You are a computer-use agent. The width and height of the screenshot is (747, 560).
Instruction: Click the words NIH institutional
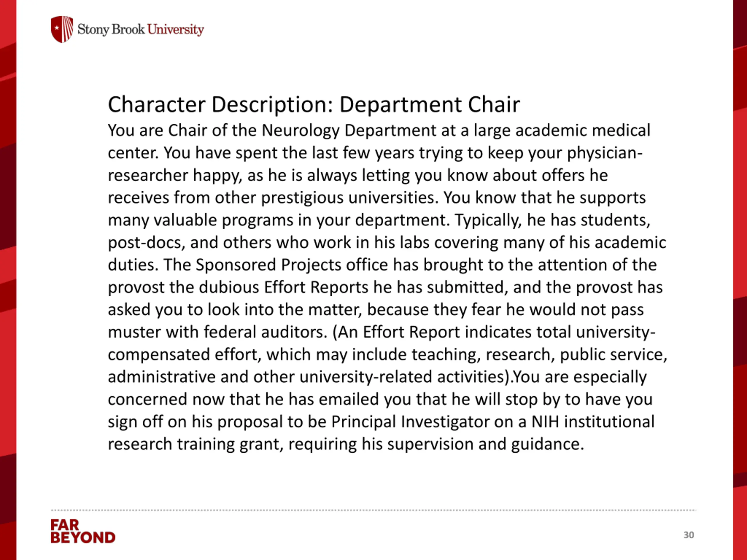click(x=593, y=421)
